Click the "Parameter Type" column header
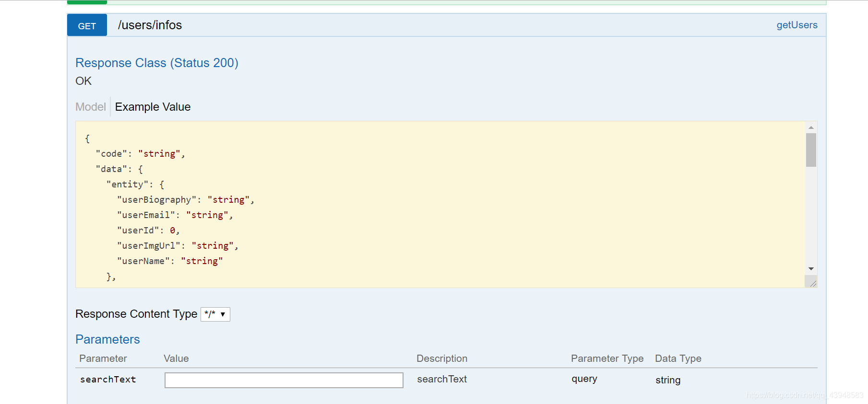 607,358
